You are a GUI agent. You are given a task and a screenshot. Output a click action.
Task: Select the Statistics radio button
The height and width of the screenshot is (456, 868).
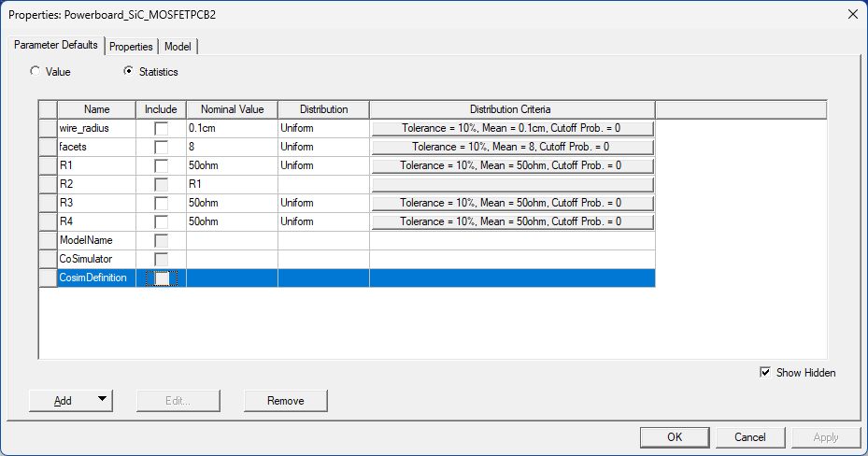click(128, 71)
